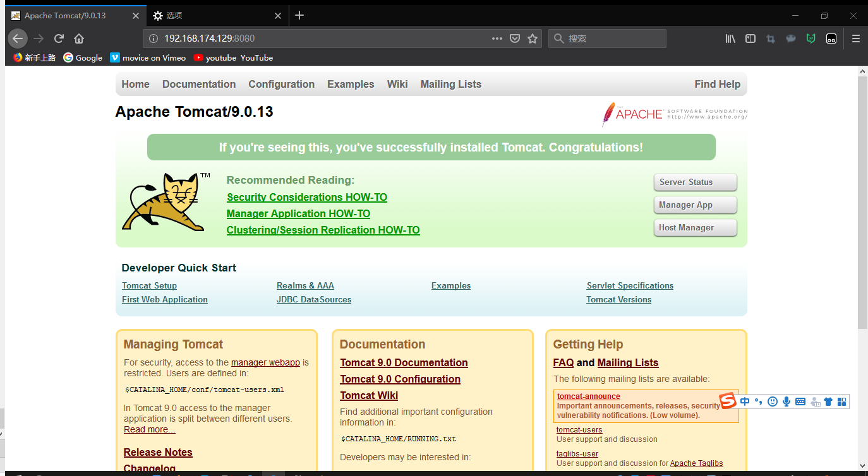Open the chat bubble extension icon

(x=791, y=39)
